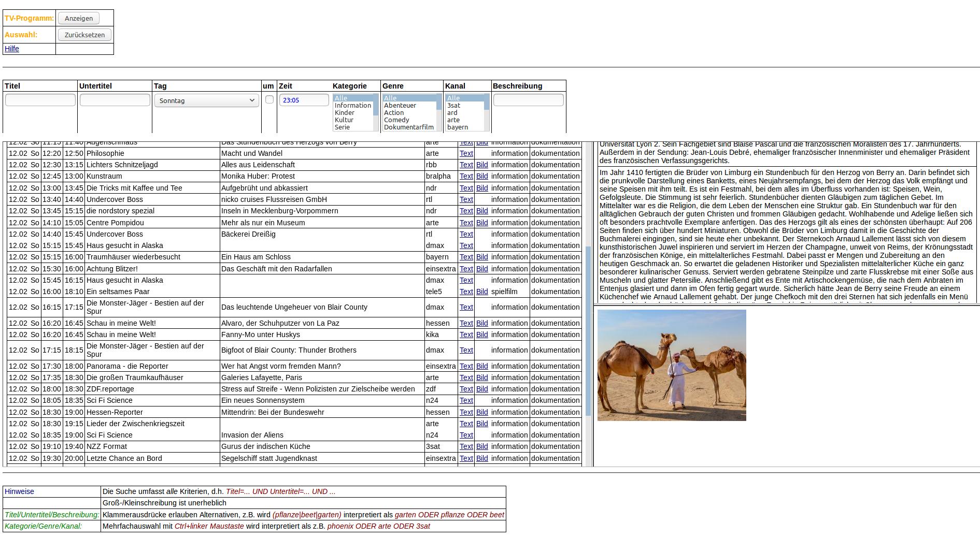
Task: Open Bild link for Traumhäuser wiederbesucht
Action: click(482, 257)
